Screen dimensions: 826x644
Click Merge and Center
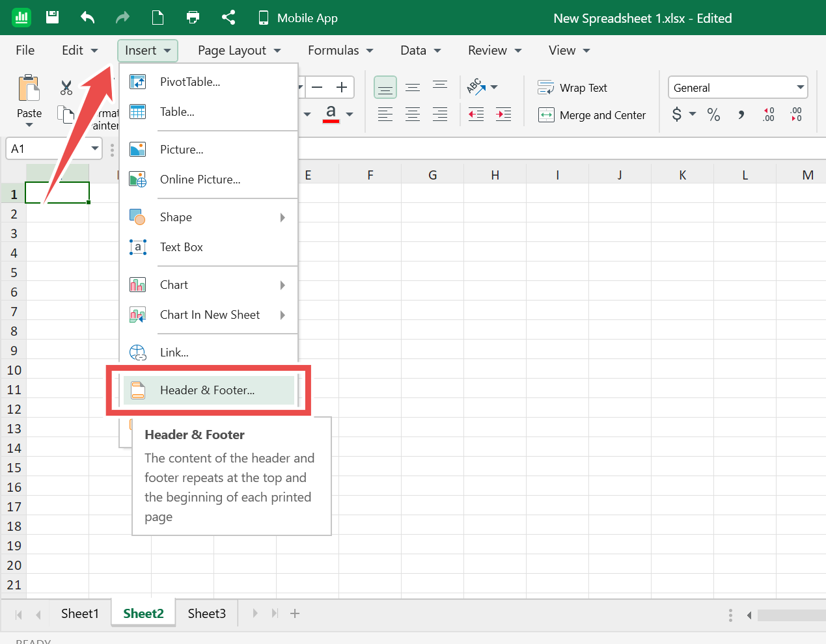click(592, 115)
